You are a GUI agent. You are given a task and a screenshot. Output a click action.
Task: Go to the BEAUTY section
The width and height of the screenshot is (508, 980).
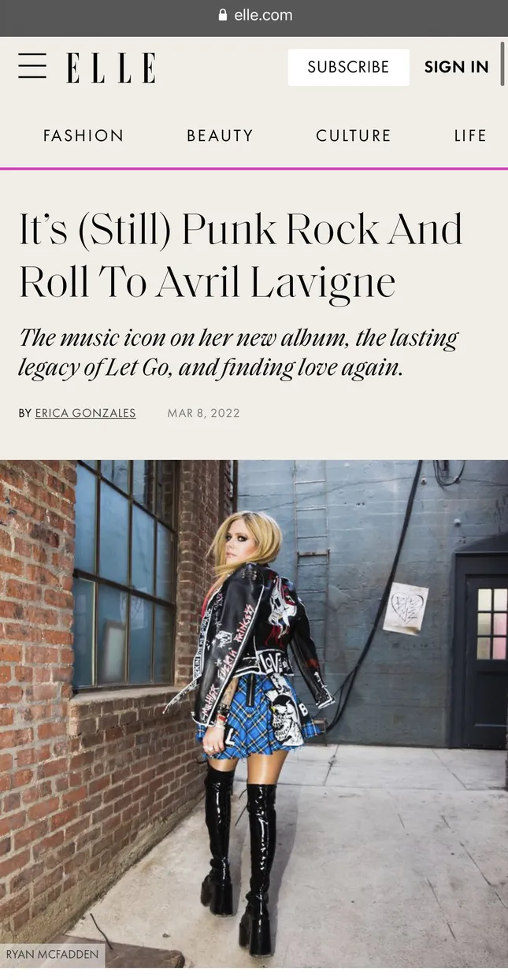click(x=220, y=135)
